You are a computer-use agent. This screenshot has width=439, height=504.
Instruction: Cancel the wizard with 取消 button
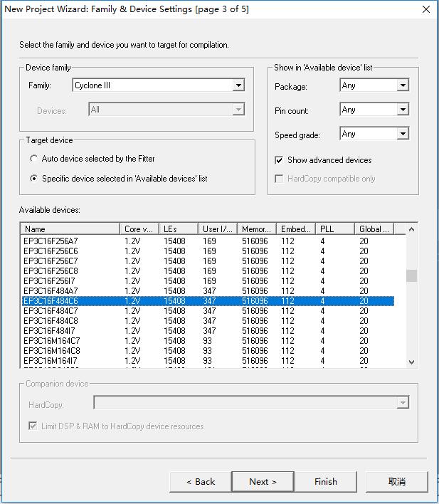pyautogui.click(x=397, y=482)
